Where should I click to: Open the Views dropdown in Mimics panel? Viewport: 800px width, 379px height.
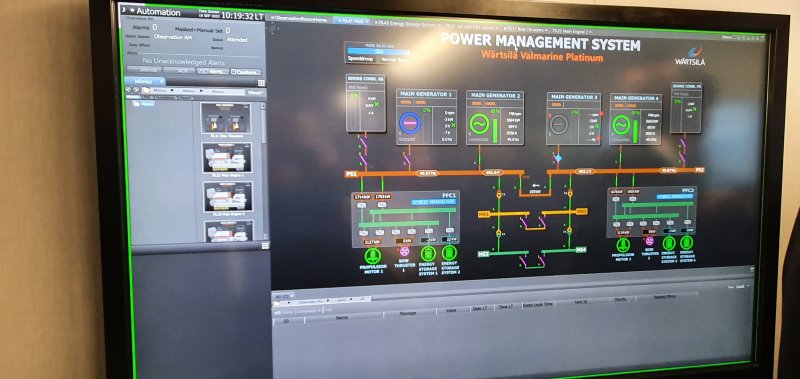pyautogui.click(x=255, y=92)
